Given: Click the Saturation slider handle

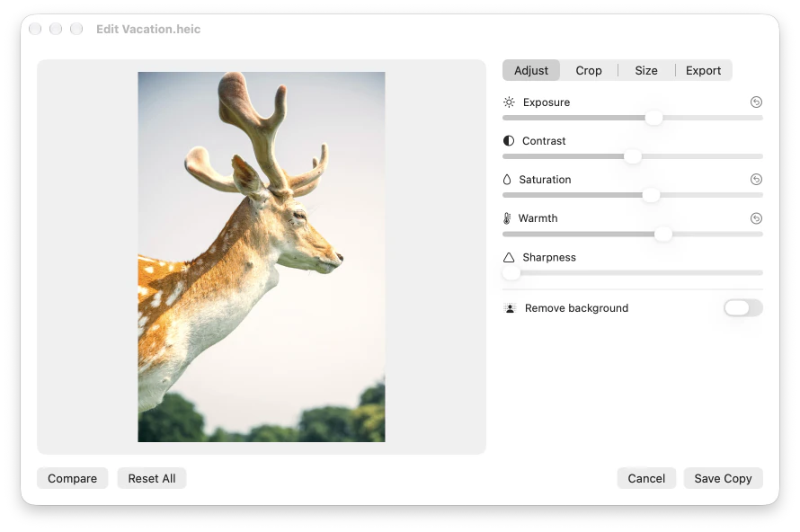Looking at the screenshot, I should click(x=651, y=195).
